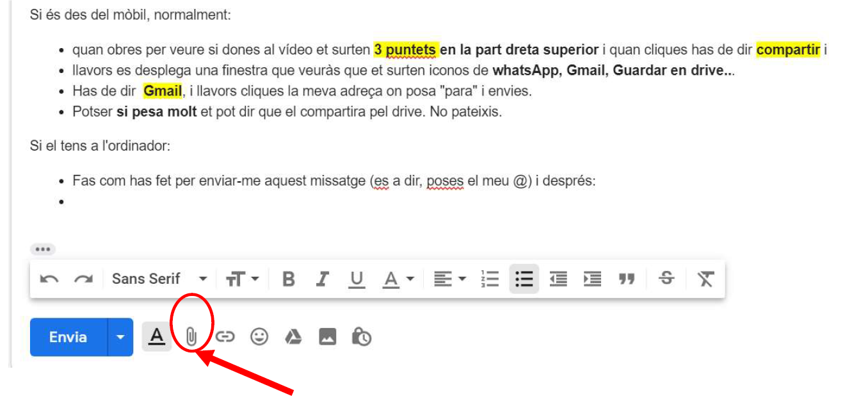This screenshot has width=868, height=410.
Task: Redo the last undone edit
Action: tap(83, 279)
